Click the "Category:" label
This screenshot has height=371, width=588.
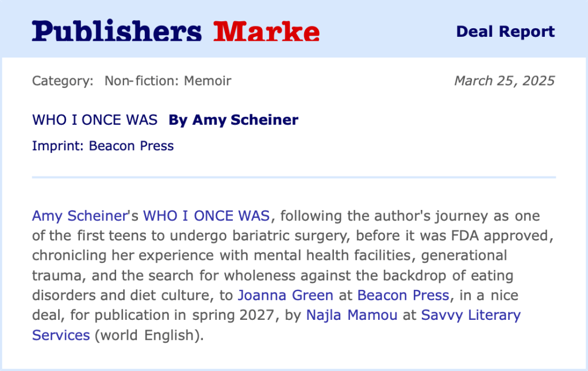(63, 81)
